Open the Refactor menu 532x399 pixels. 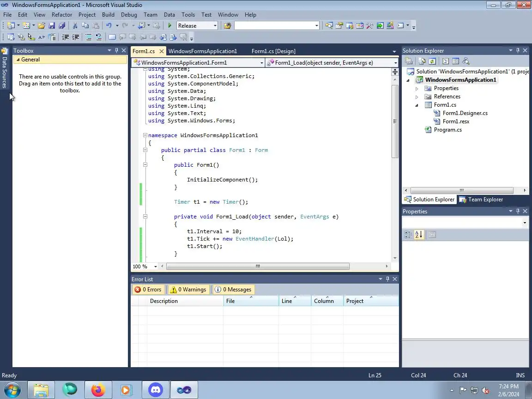[62, 15]
